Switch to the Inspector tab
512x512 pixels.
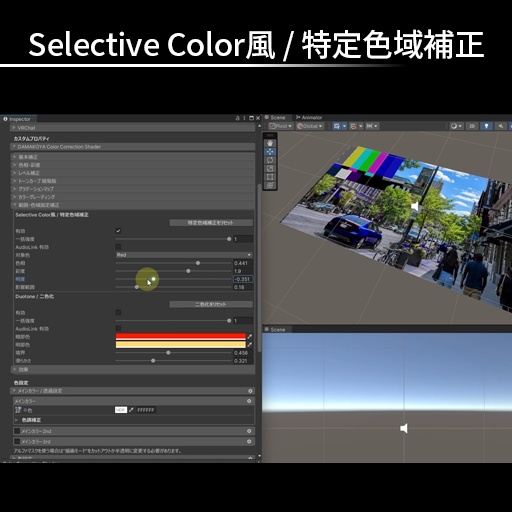coord(17,119)
